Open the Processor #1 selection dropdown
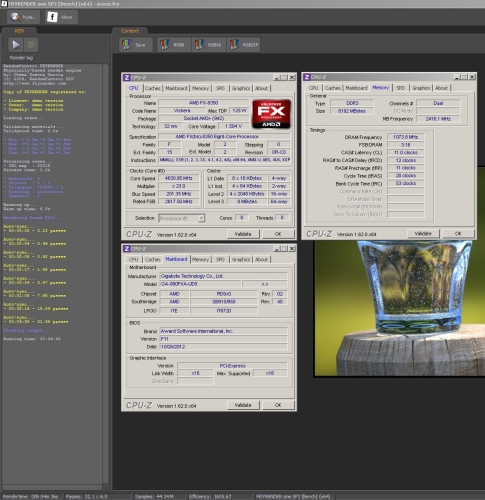This screenshot has height=500, width=485. point(182,218)
